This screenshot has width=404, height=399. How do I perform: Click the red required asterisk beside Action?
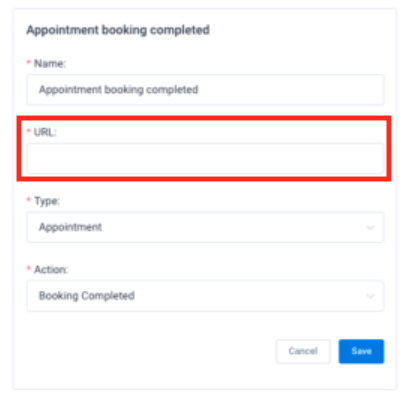pyautogui.click(x=29, y=268)
